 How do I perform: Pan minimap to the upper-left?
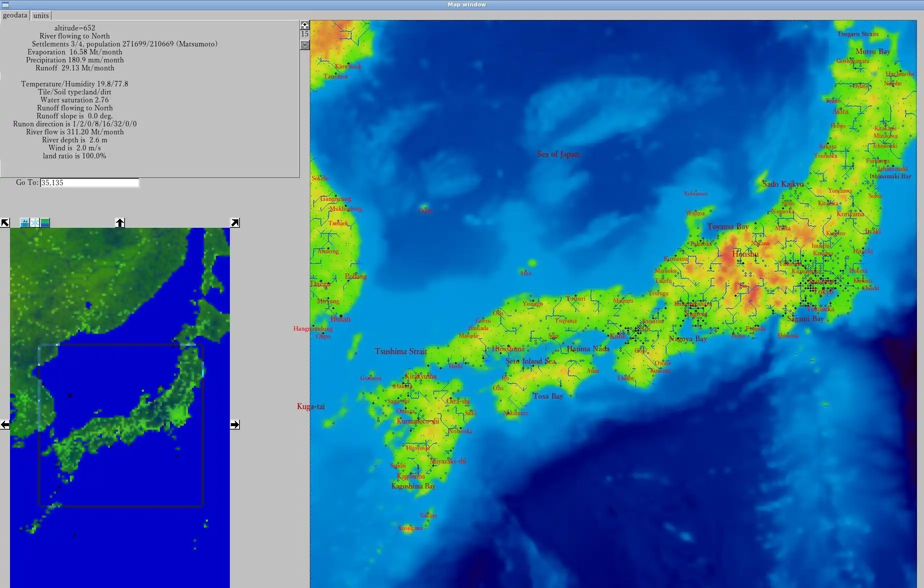(x=5, y=223)
